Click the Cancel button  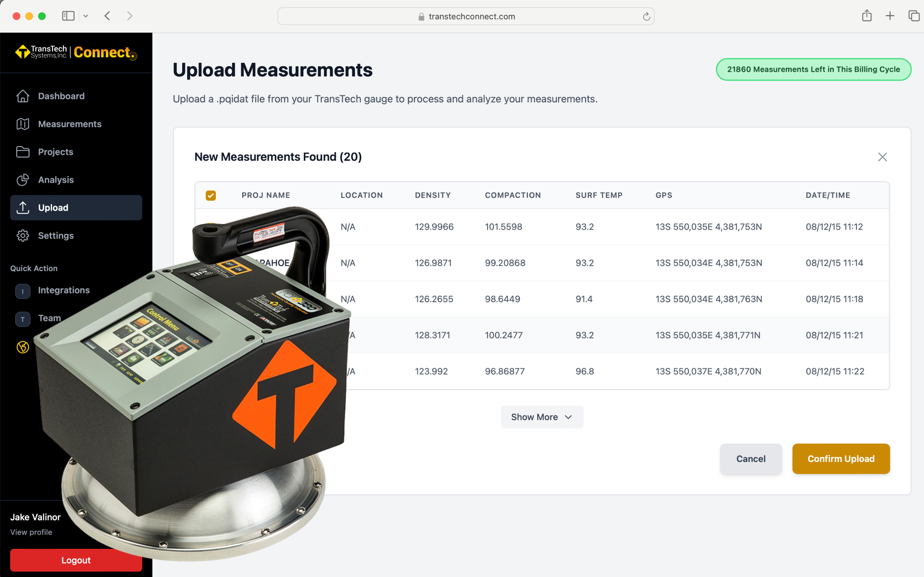point(751,459)
